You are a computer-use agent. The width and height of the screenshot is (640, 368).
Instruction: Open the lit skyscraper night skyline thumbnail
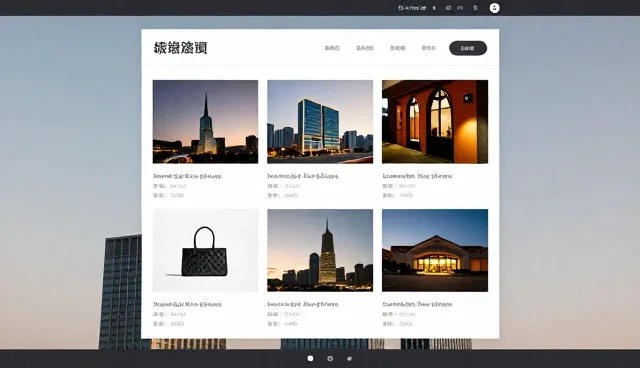[320, 251]
